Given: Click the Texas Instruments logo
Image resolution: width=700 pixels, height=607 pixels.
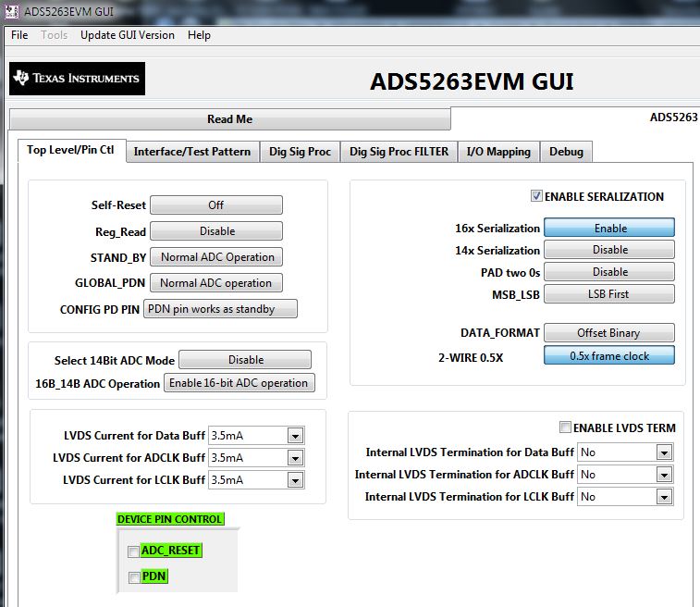Looking at the screenshot, I should click(78, 78).
